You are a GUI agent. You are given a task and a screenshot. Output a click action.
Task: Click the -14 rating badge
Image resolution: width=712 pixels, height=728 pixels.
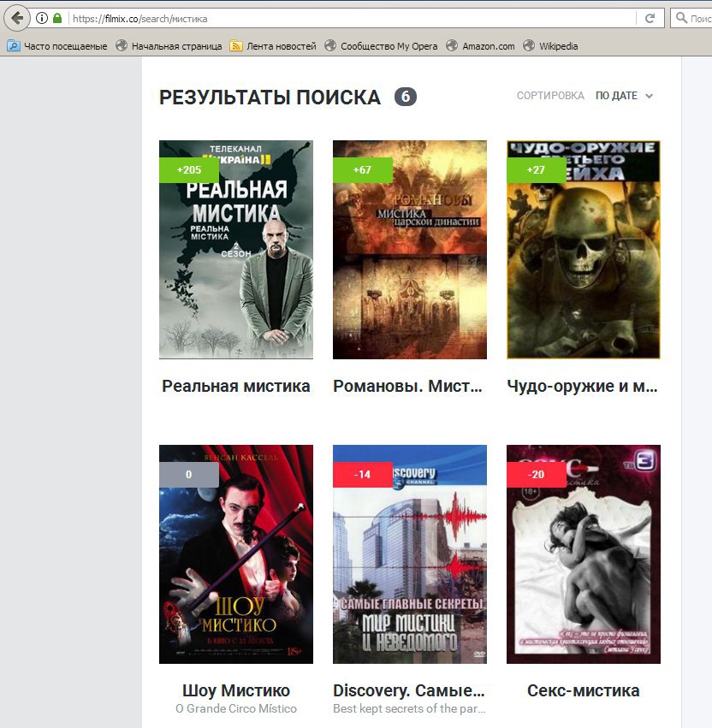point(363,475)
